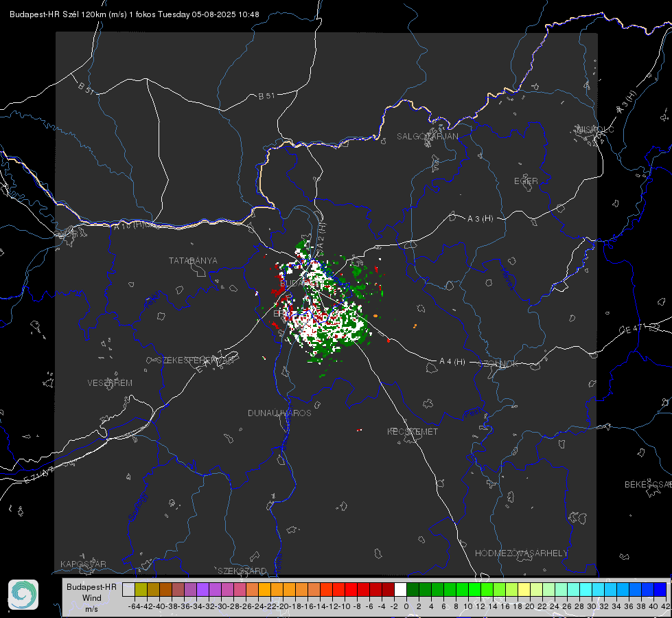
Task: Click the KAPOSVÁR city label
Action: coord(83,564)
